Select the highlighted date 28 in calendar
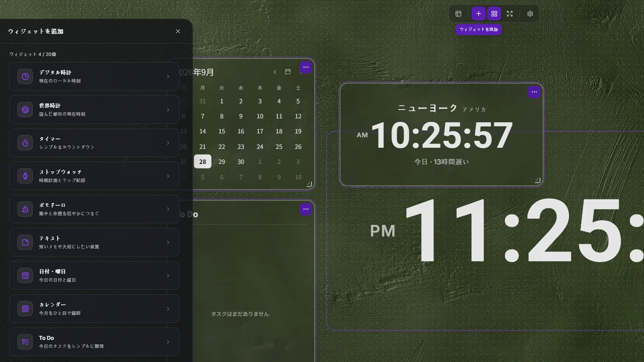The height and width of the screenshot is (362, 644). pyautogui.click(x=202, y=162)
